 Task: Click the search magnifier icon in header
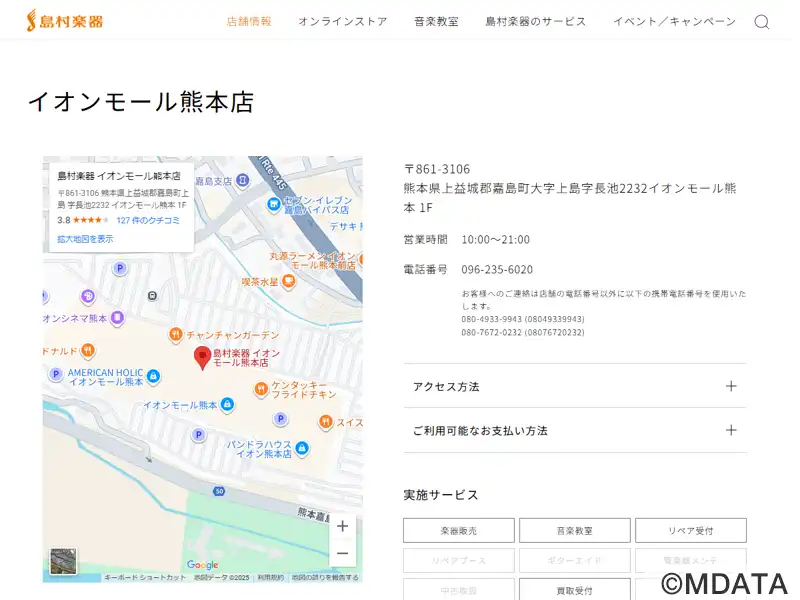pos(761,22)
